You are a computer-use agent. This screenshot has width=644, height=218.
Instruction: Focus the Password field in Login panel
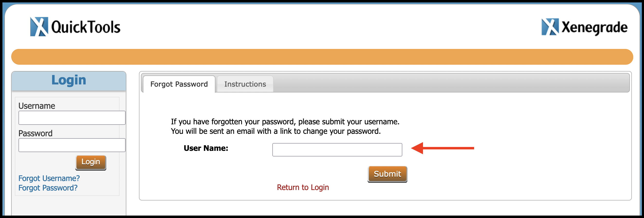[72, 145]
